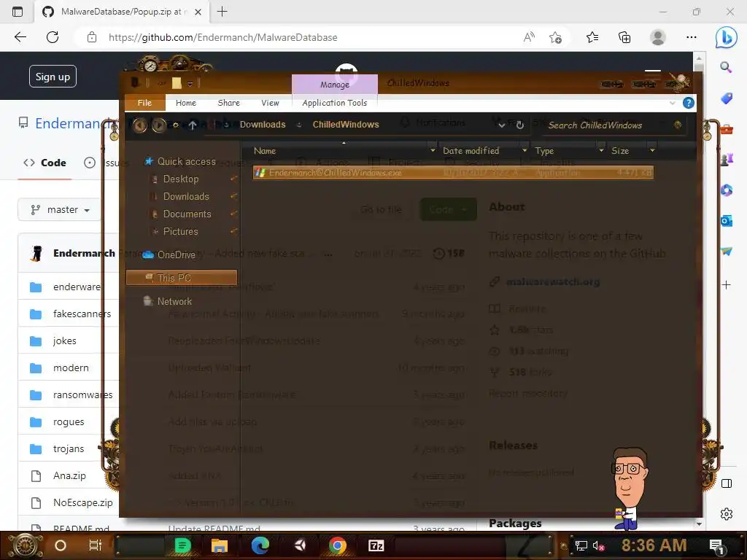Viewport: 747px width, 560px height.
Task: Open jokes folder in GitHub
Action: (x=64, y=341)
